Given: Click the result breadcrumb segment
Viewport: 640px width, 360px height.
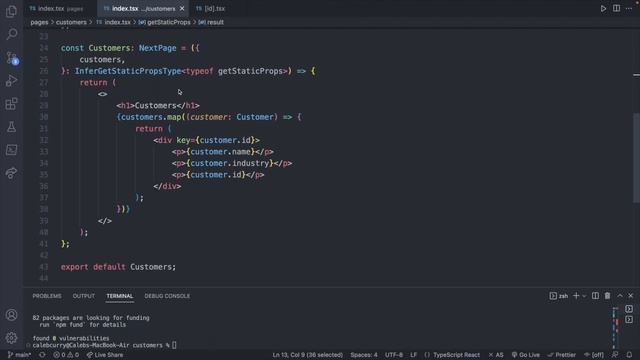Looking at the screenshot, I should 211,22.
